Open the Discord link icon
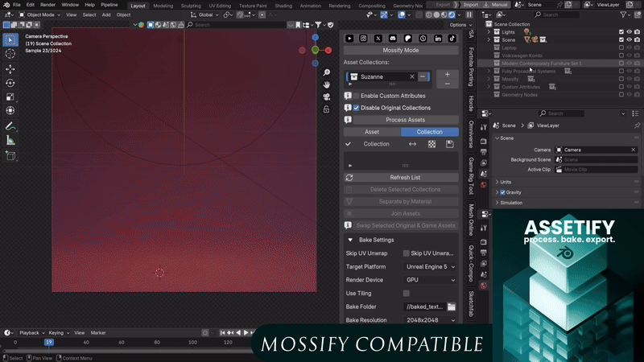 point(393,38)
